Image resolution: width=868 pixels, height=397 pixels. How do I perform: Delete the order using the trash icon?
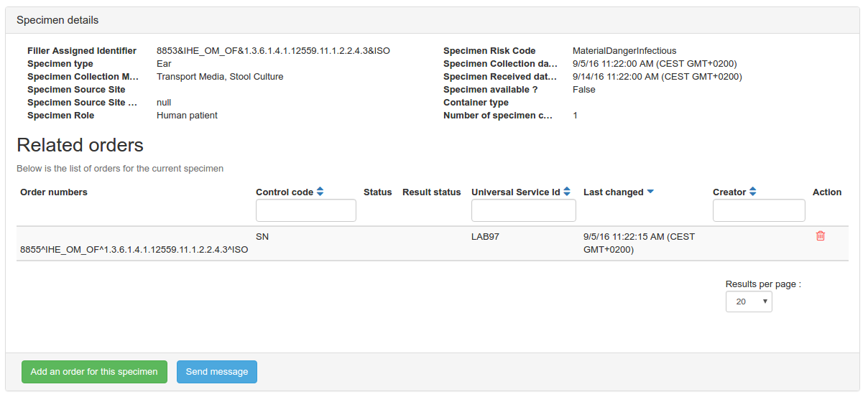coord(821,235)
